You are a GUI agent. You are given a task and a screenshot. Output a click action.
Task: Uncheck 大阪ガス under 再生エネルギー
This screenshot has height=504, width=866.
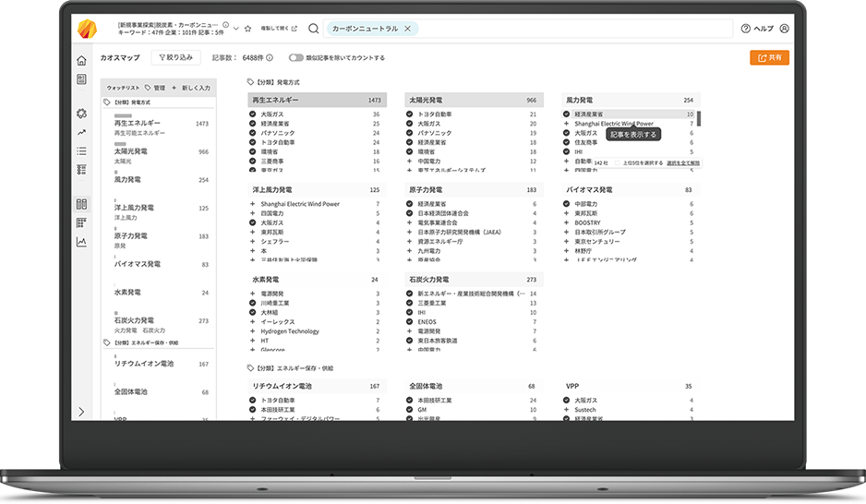pos(252,114)
